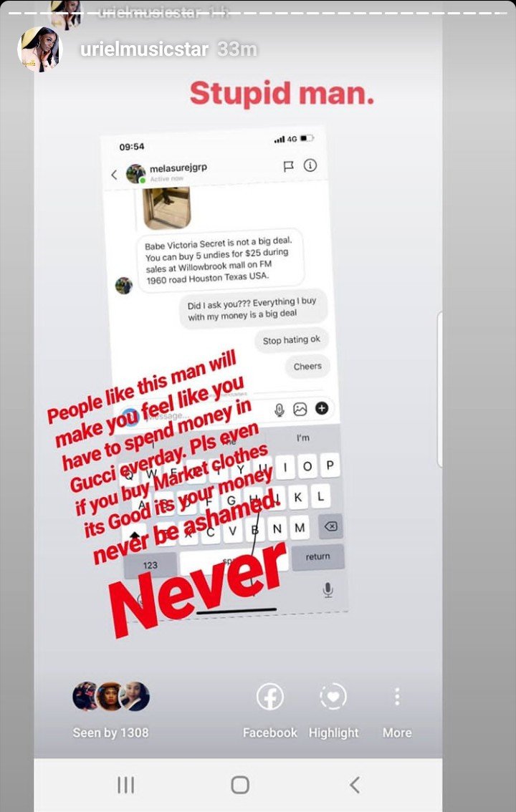Tap the story progress bar at top
Viewport: 516px width, 812px height.
(x=258, y=12)
